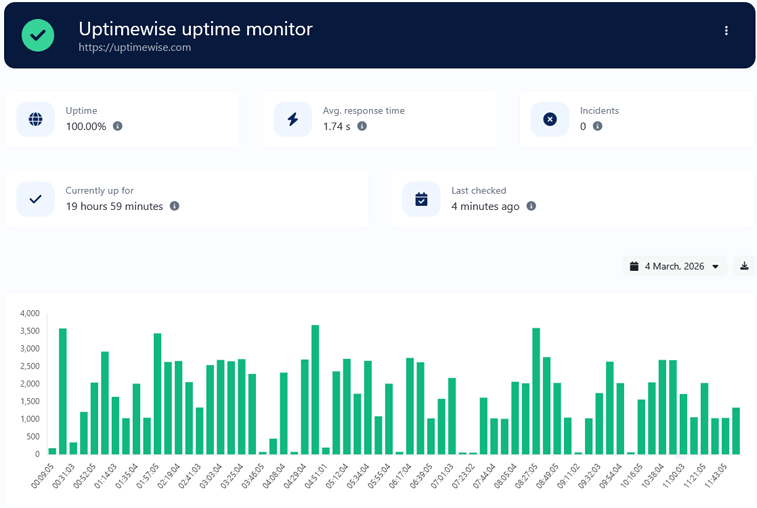
Task: Click the Incidents X circle icon
Action: (549, 119)
